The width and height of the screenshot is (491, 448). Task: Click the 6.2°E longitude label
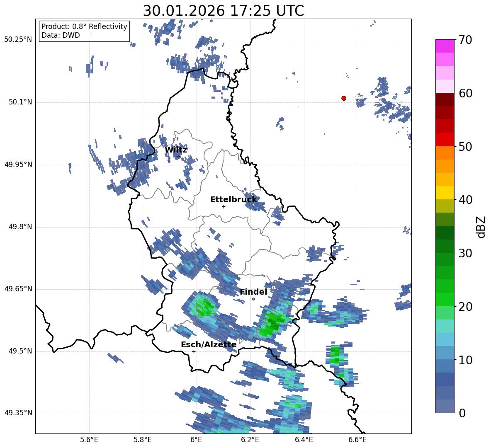(250, 440)
